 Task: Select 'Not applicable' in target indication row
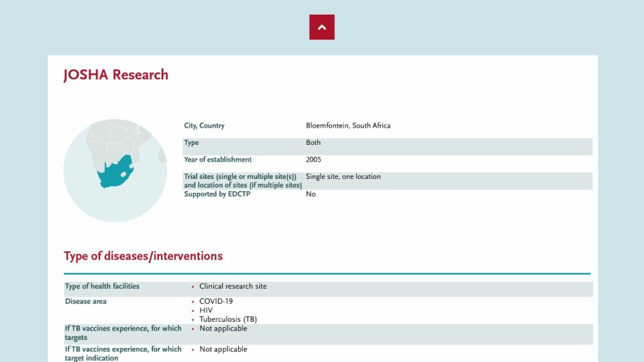pyautogui.click(x=223, y=349)
